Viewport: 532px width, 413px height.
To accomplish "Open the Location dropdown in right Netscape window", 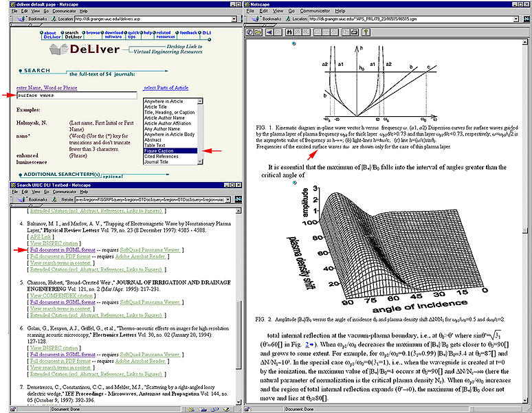I will tap(516, 19).
